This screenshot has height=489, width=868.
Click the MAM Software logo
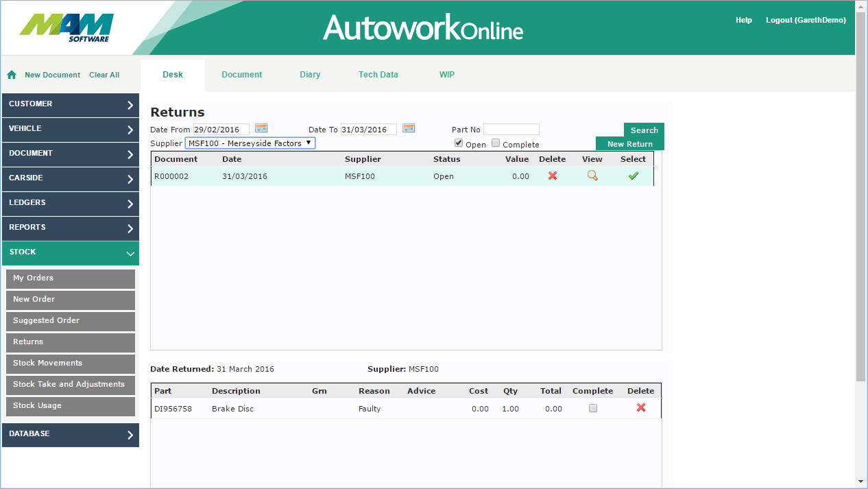67,27
